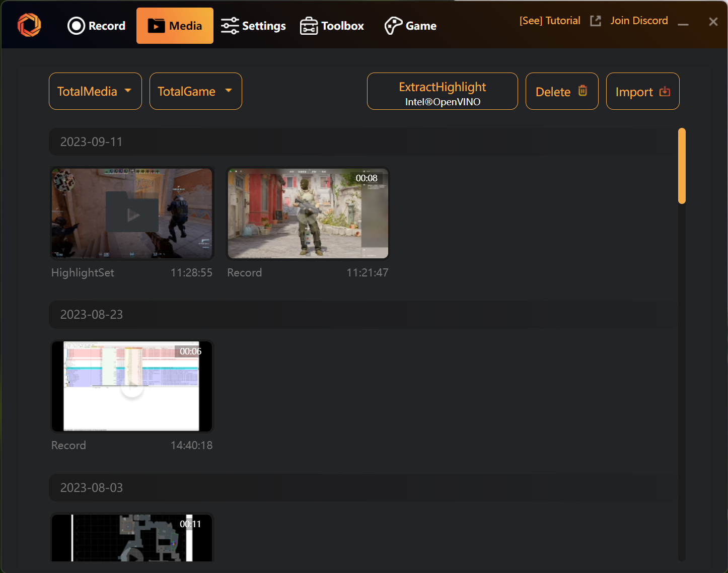Screen dimensions: 728x573
Task: Open the Settings tab
Action: 253,26
